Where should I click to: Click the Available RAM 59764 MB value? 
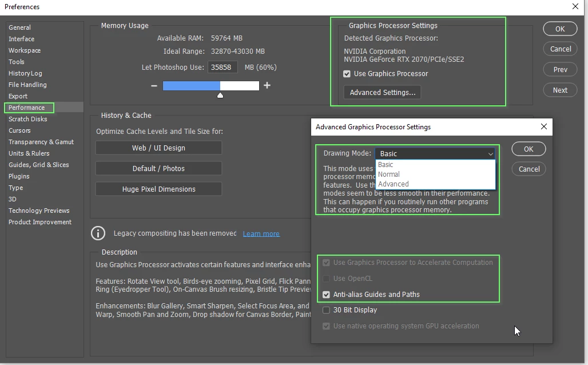(x=227, y=38)
